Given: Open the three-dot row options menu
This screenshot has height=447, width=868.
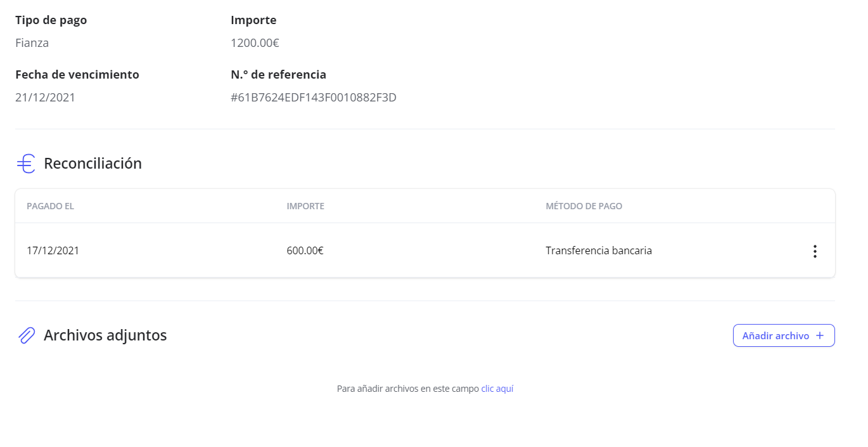Looking at the screenshot, I should (x=815, y=251).
